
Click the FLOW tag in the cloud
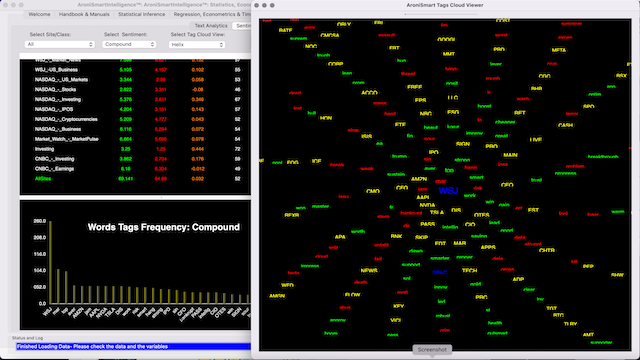pyautogui.click(x=353, y=295)
